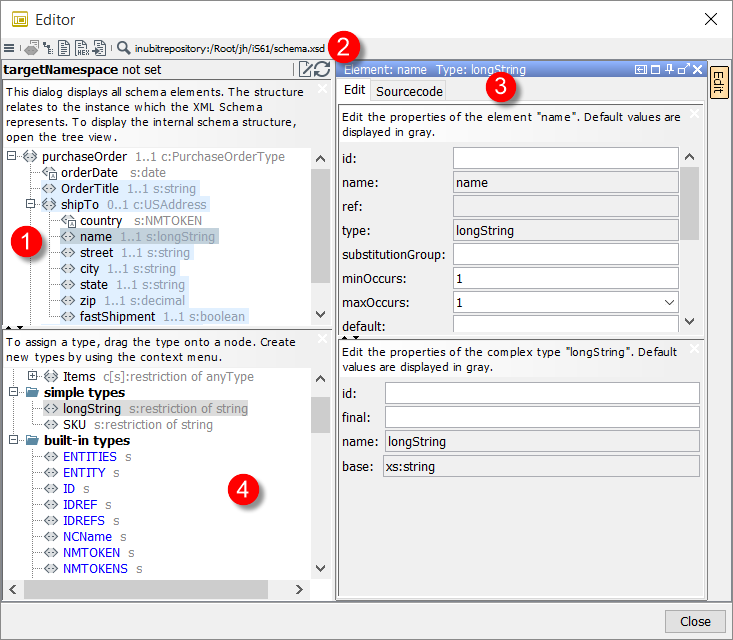
Task: Collapse the built-in types folder
Action: point(14,439)
